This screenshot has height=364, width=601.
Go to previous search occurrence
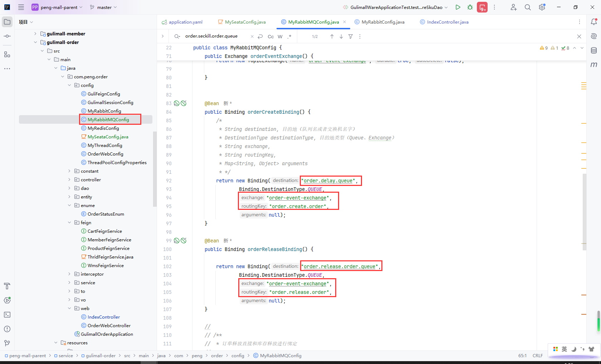point(332,36)
